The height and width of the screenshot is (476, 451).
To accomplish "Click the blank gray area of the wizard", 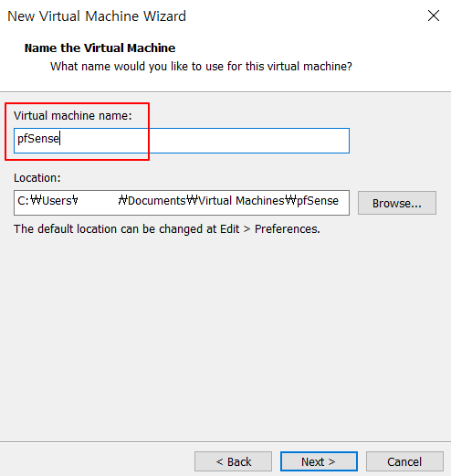I will [x=225, y=335].
